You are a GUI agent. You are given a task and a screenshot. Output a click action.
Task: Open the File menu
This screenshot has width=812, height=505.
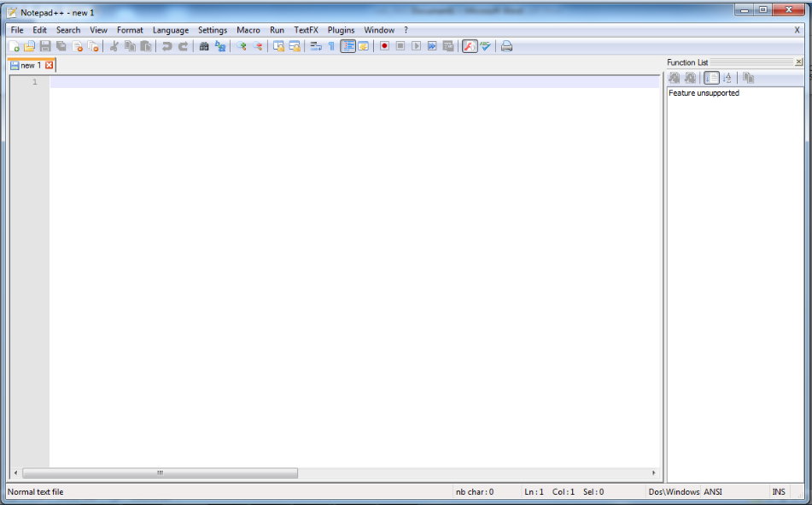click(17, 30)
